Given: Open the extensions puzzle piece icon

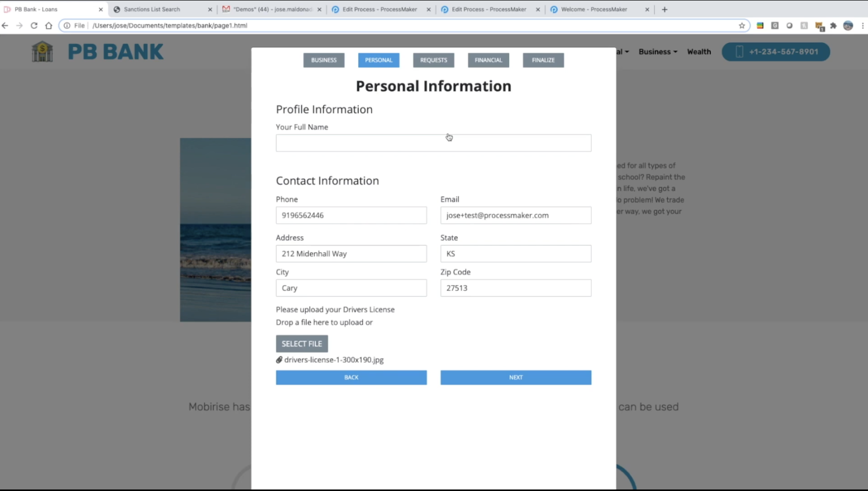Looking at the screenshot, I should [x=833, y=25].
